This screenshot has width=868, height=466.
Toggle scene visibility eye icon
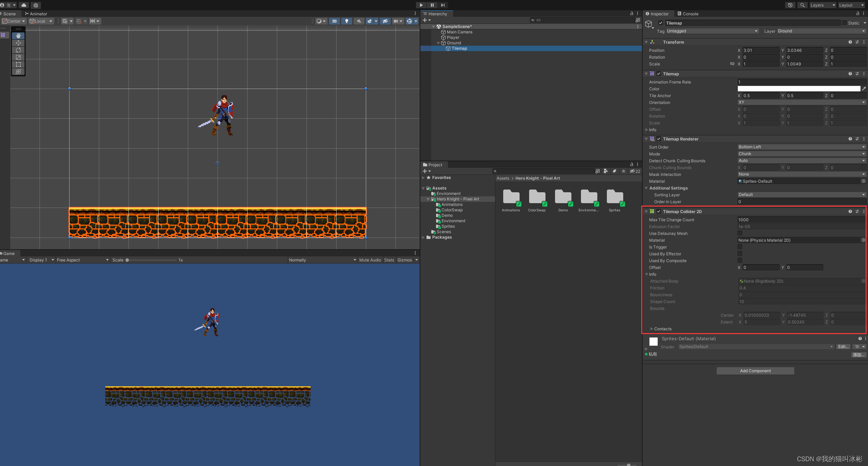tap(385, 21)
